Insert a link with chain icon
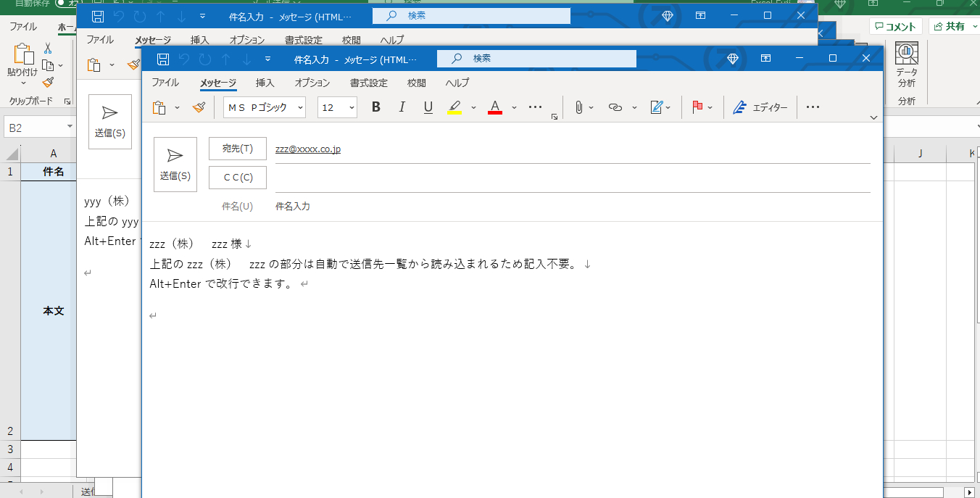This screenshot has width=980, height=498. pyautogui.click(x=615, y=107)
